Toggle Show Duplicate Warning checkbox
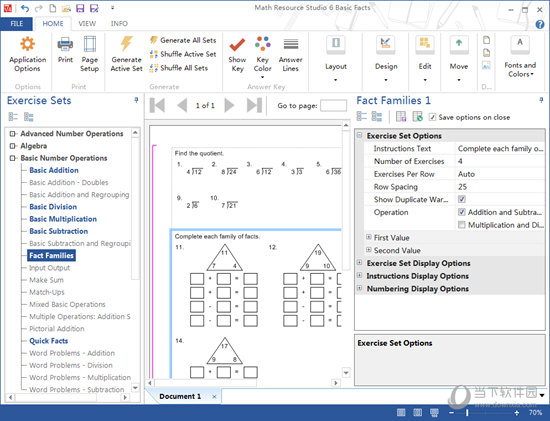 (x=462, y=199)
